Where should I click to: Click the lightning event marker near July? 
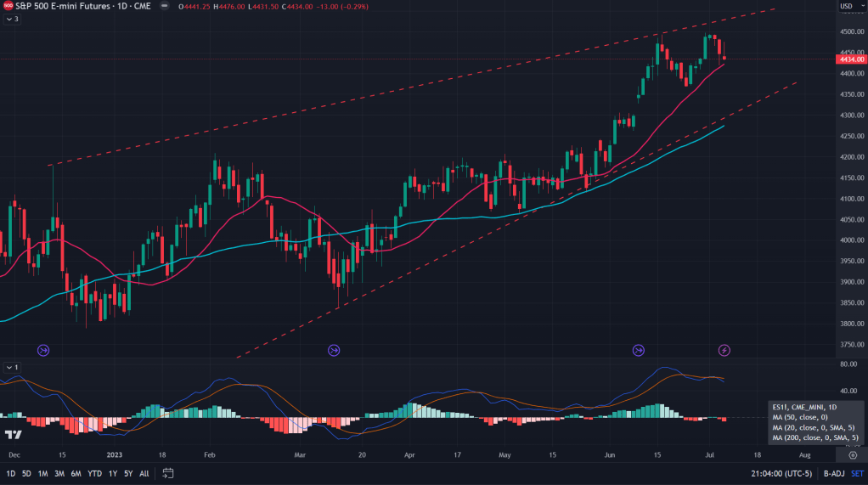(x=724, y=350)
